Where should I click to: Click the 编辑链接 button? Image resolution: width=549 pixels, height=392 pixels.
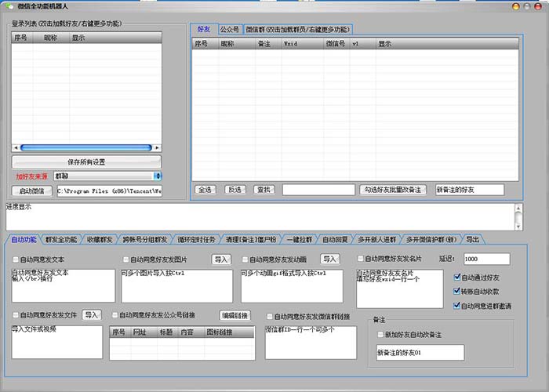pyautogui.click(x=235, y=315)
